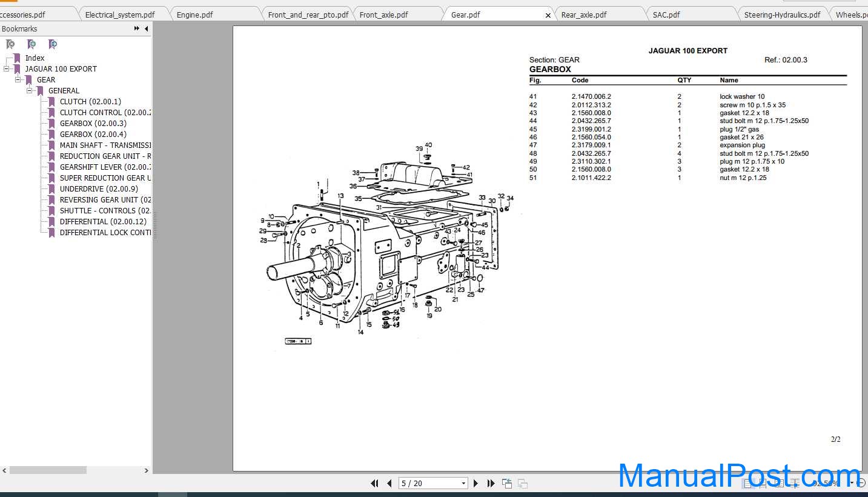Image resolution: width=868 pixels, height=497 pixels.
Task: Collapse the GEAR bookmark node
Action: 18,80
